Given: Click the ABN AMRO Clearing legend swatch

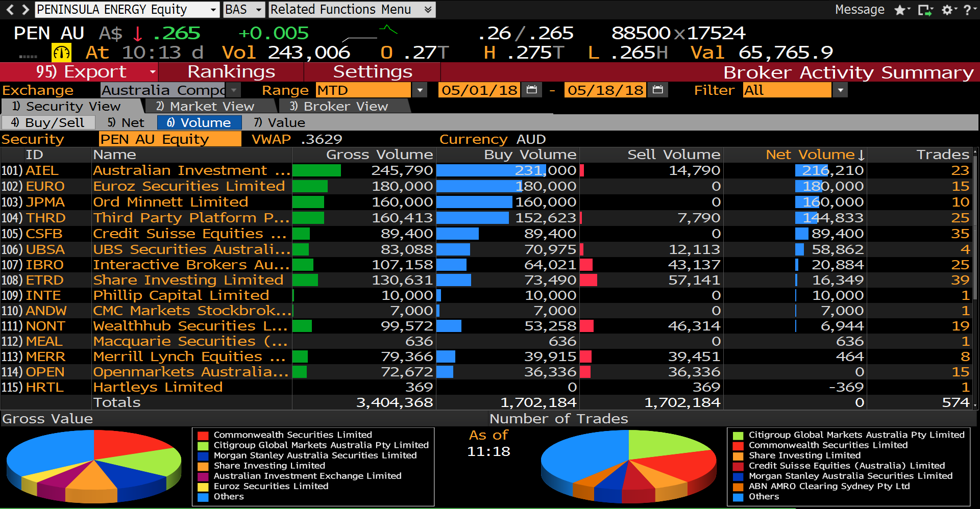Looking at the screenshot, I should tap(738, 487).
